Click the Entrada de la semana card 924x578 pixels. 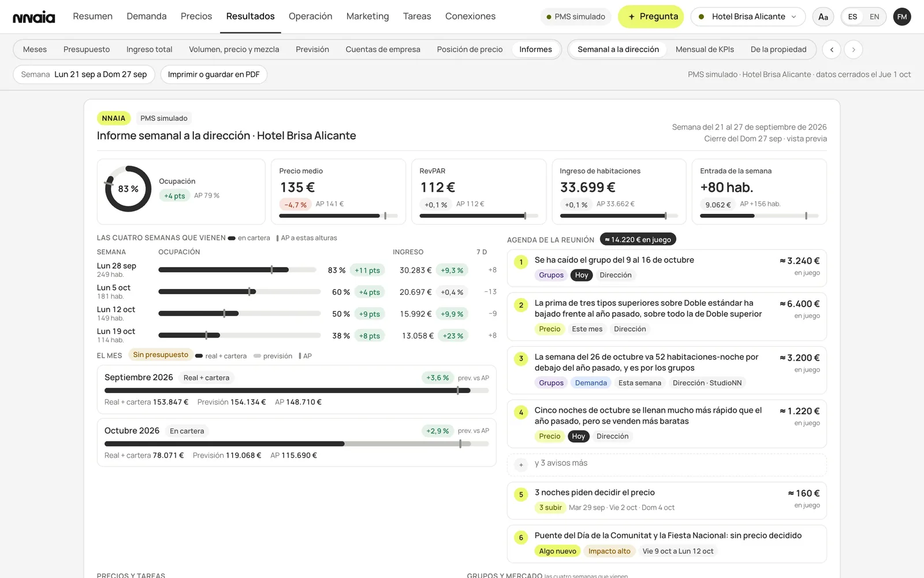pyautogui.click(x=759, y=192)
